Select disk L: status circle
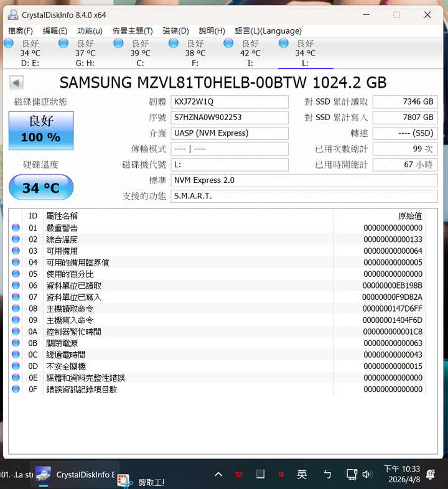Image resolution: width=448 pixels, height=489 pixels. pos(283,44)
